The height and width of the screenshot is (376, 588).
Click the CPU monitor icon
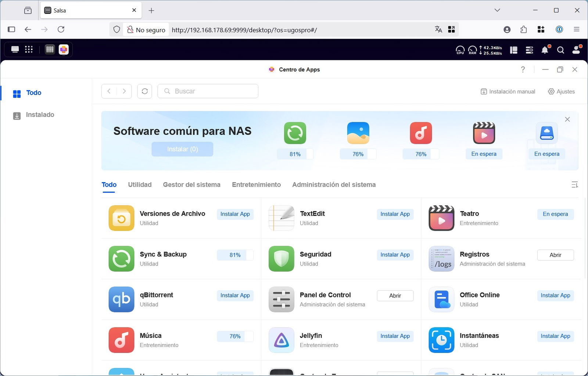pos(460,50)
